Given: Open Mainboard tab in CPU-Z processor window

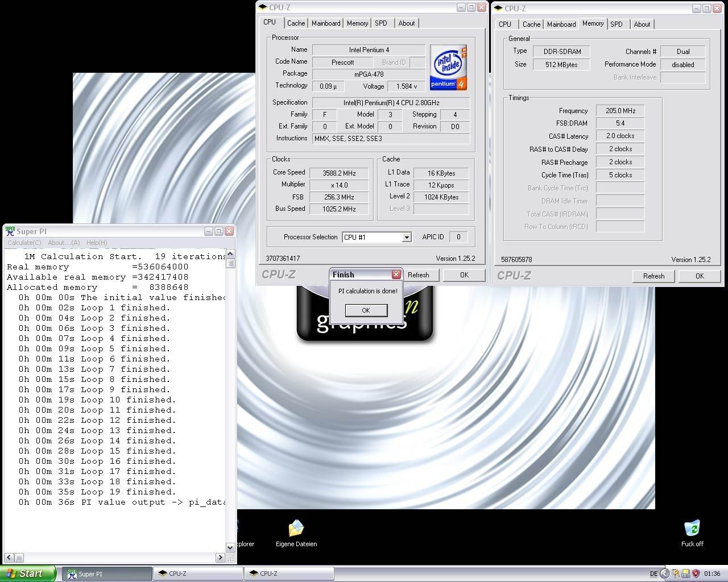Looking at the screenshot, I should [326, 23].
